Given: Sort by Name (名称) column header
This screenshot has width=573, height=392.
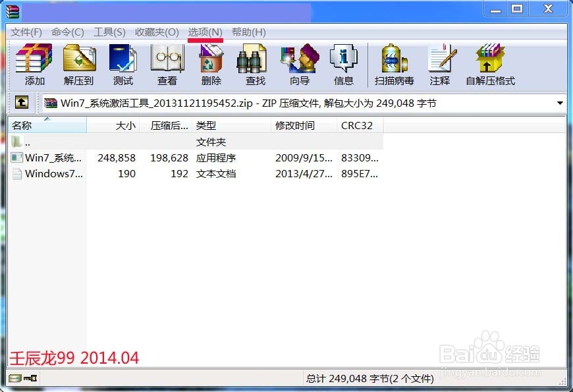Looking at the screenshot, I should tap(47, 125).
